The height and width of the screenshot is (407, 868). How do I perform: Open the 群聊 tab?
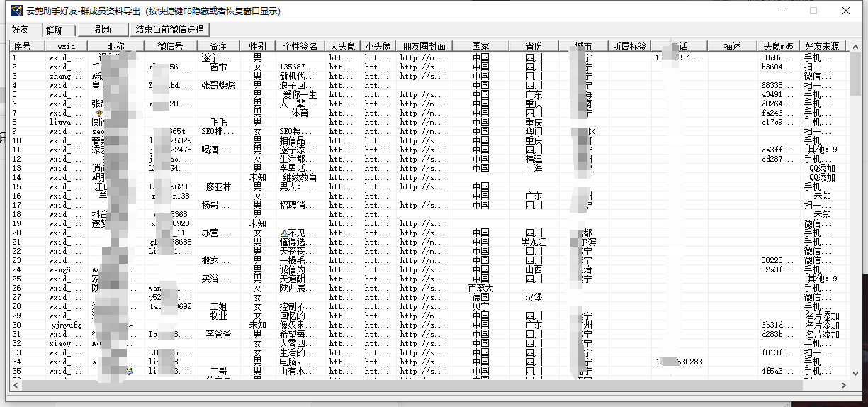point(55,30)
